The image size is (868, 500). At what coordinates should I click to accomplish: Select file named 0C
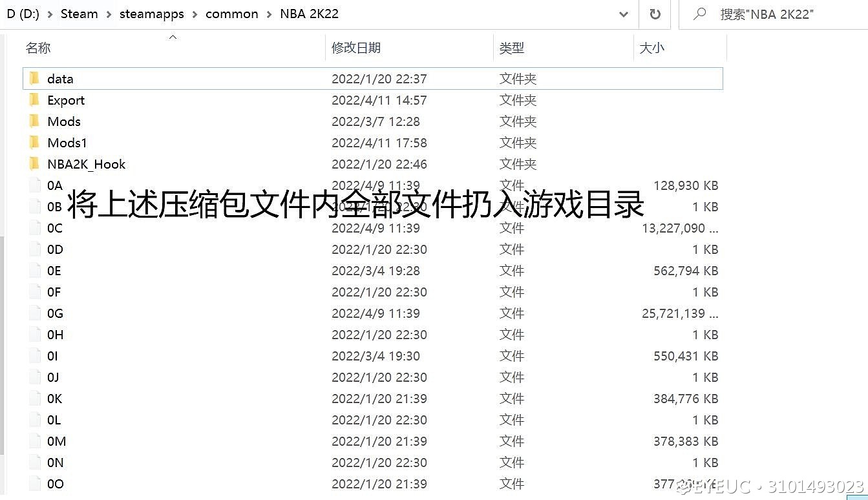click(55, 228)
